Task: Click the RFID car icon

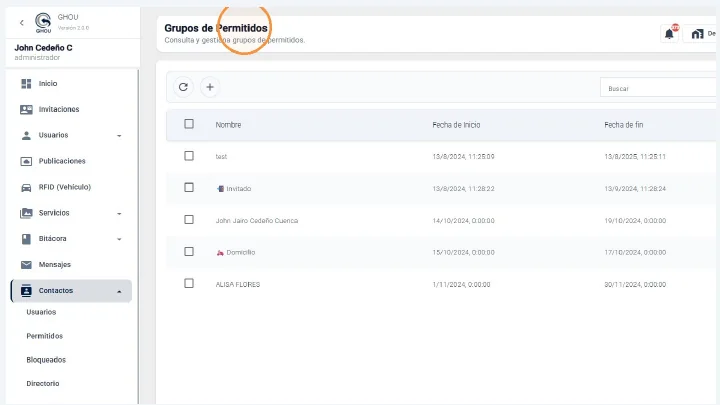Action: tap(26, 187)
